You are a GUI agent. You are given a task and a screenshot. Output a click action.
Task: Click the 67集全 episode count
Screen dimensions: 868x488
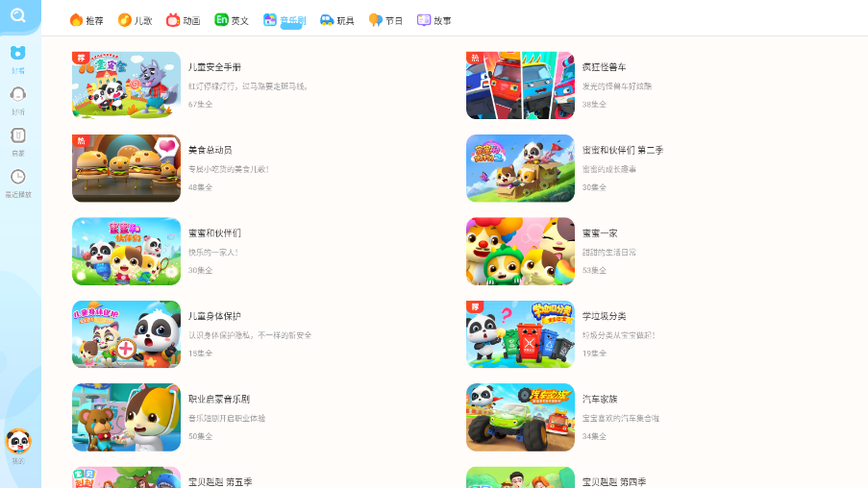tap(200, 104)
